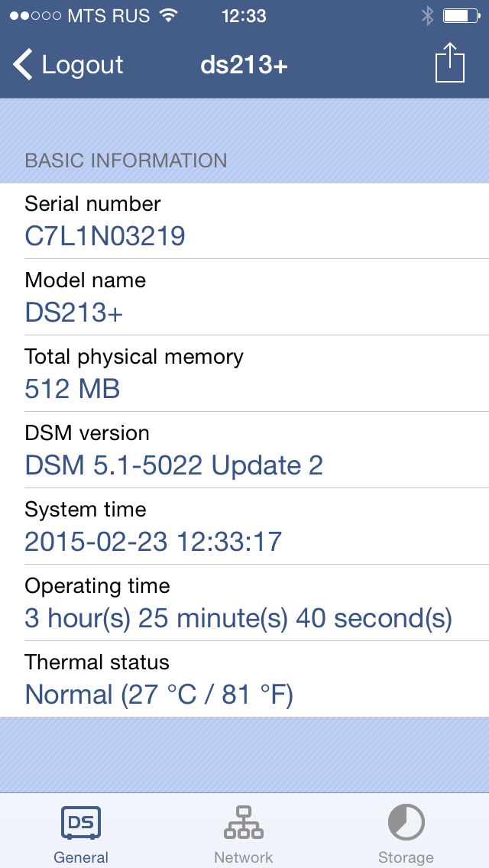
Task: Switch to the Network tab label
Action: 244,857
